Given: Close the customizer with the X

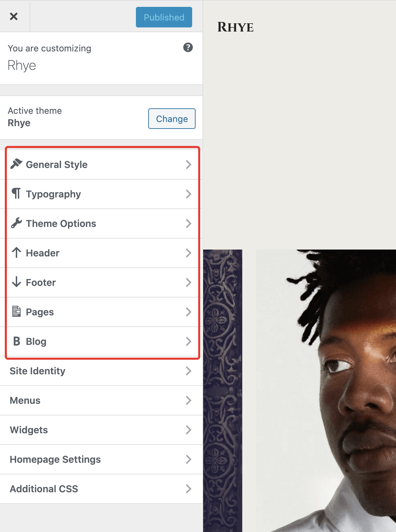Looking at the screenshot, I should (x=14, y=16).
